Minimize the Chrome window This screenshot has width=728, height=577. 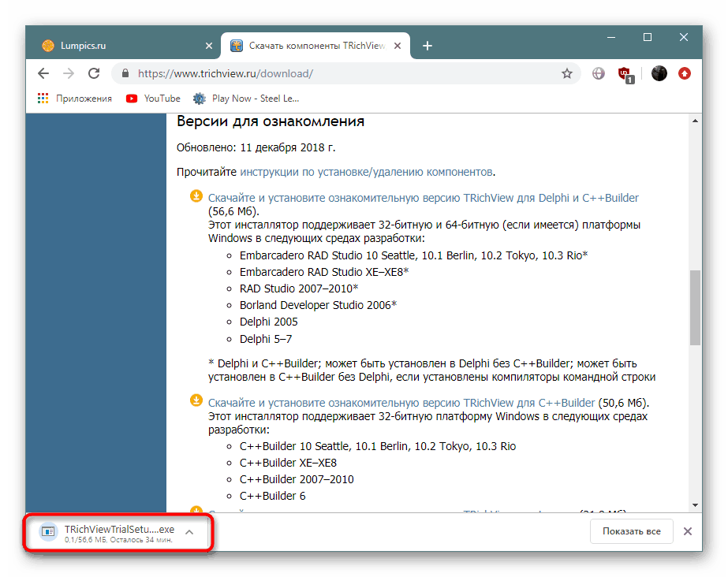click(x=611, y=37)
